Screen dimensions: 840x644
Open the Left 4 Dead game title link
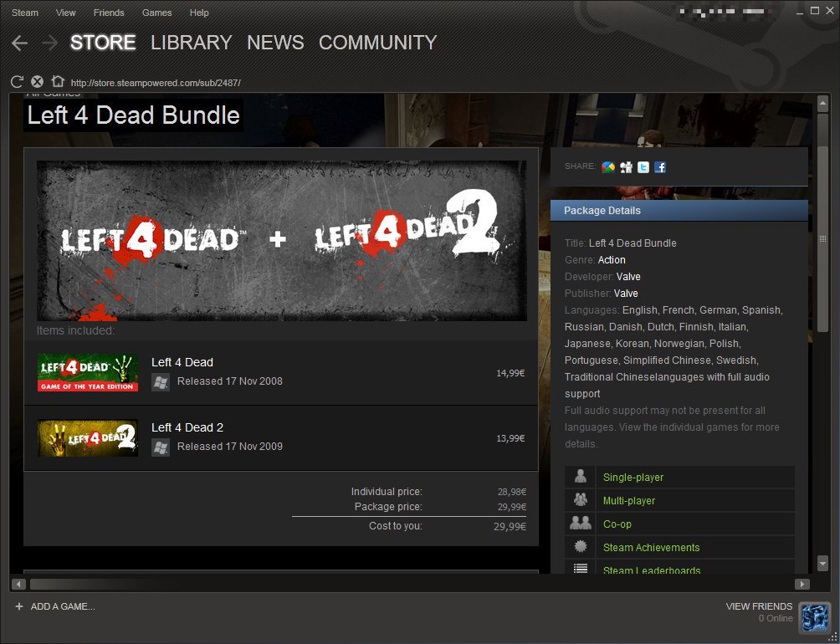182,362
